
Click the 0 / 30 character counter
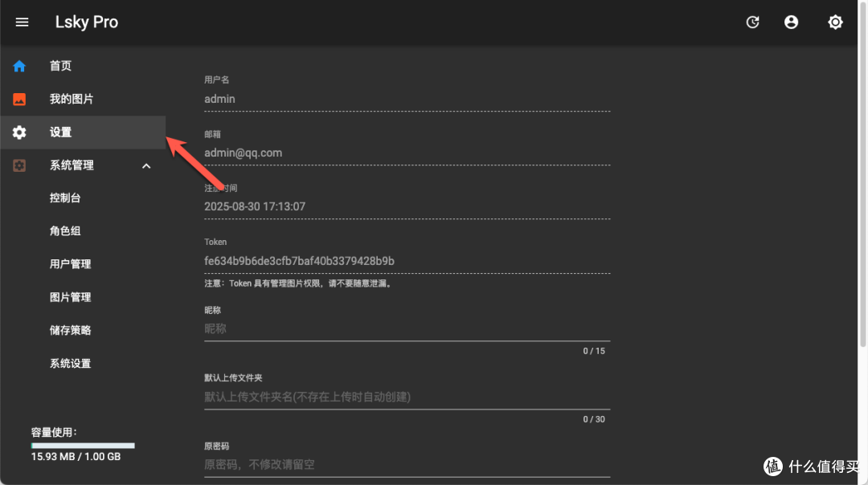594,419
